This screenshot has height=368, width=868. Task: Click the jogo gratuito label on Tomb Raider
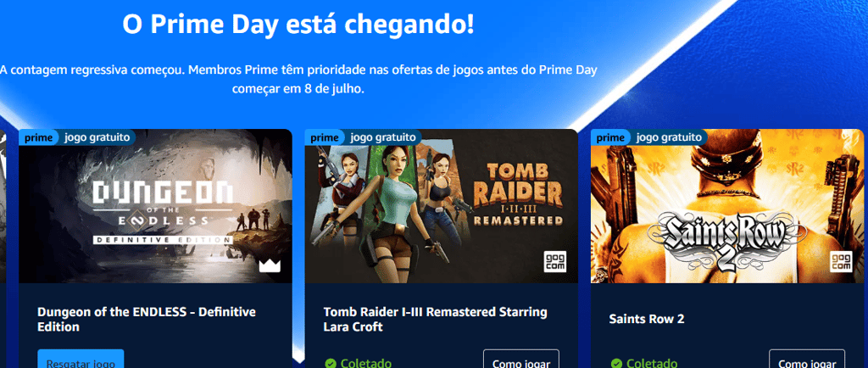(383, 137)
